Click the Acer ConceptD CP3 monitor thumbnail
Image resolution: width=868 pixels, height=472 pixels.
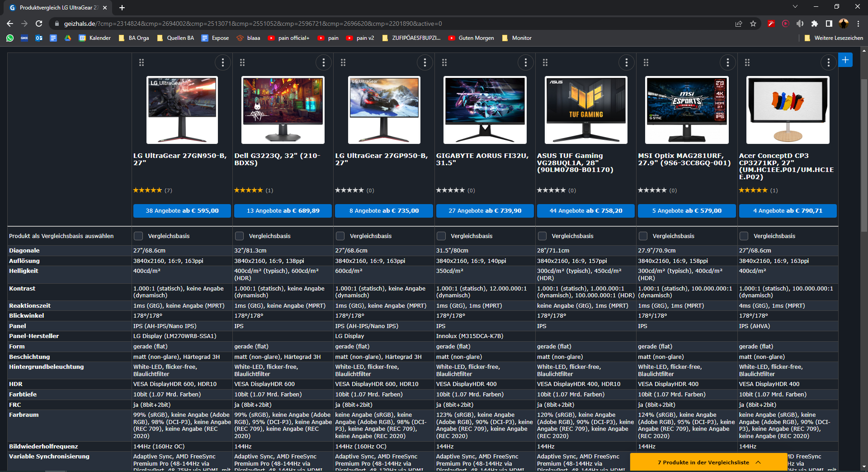788,110
